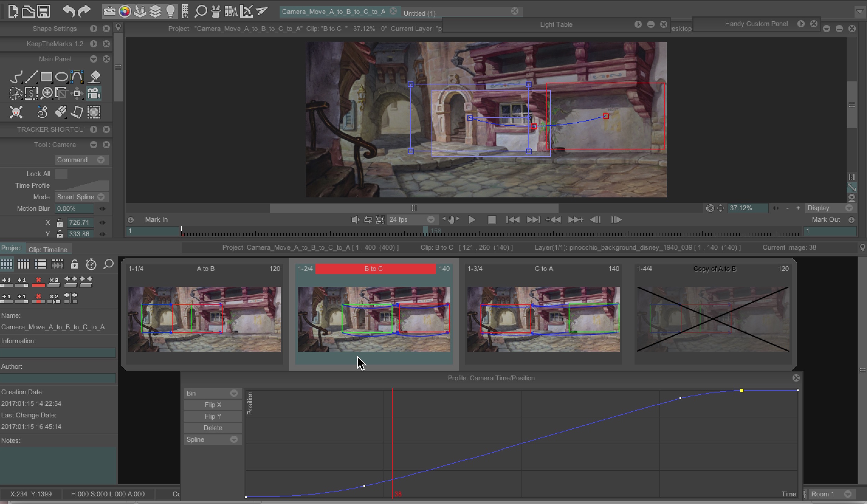Select the spline curve tool

77,77
